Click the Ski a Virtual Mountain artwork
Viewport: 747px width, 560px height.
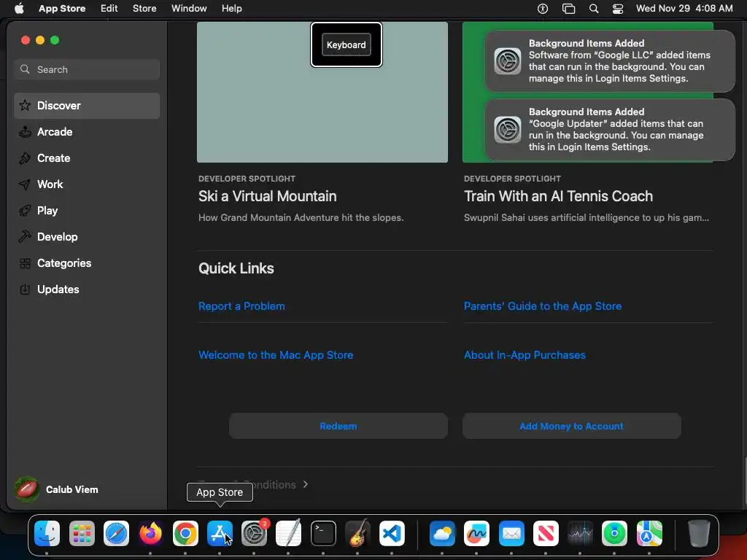322,92
